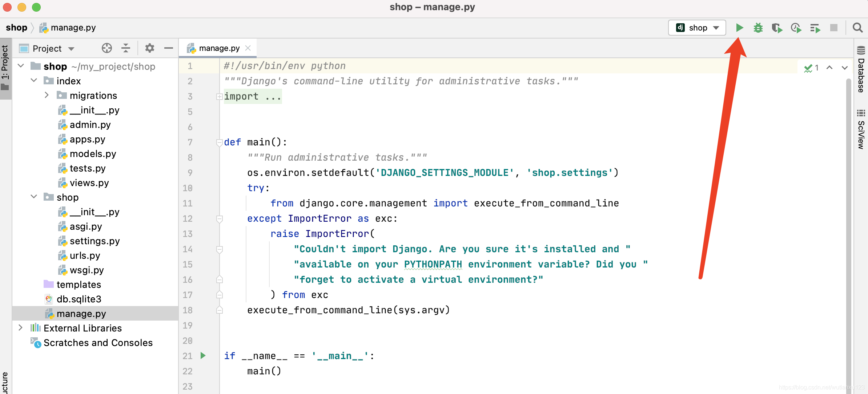Screen dimensions: 868x394
Task: Click line number 9 in the gutter
Action: tap(190, 173)
